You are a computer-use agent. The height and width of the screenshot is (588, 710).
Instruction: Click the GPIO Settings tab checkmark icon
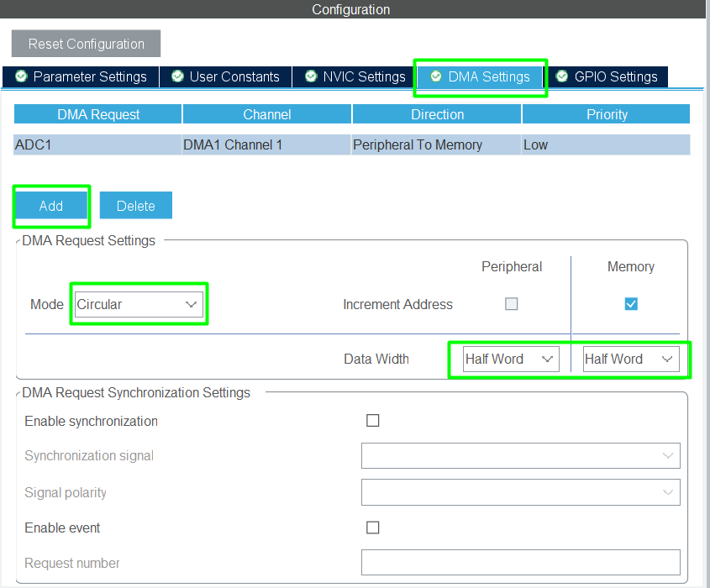(562, 76)
